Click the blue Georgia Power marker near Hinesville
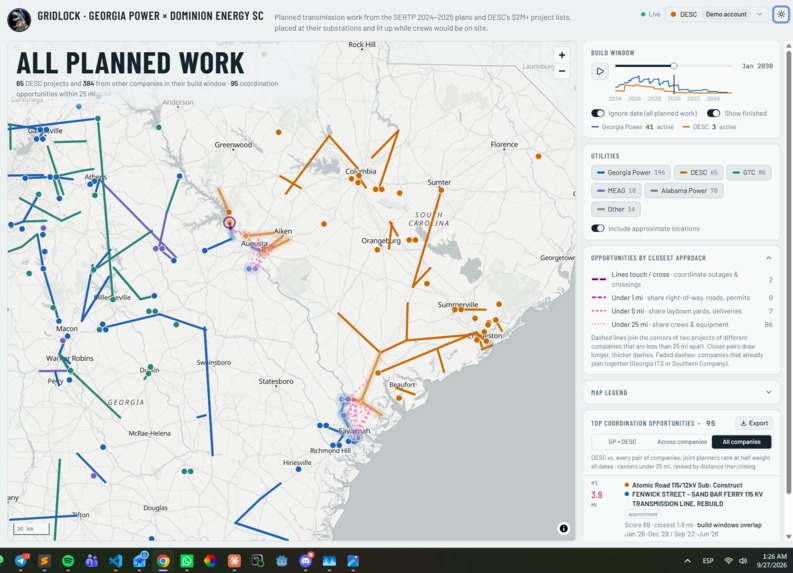 [298, 469]
